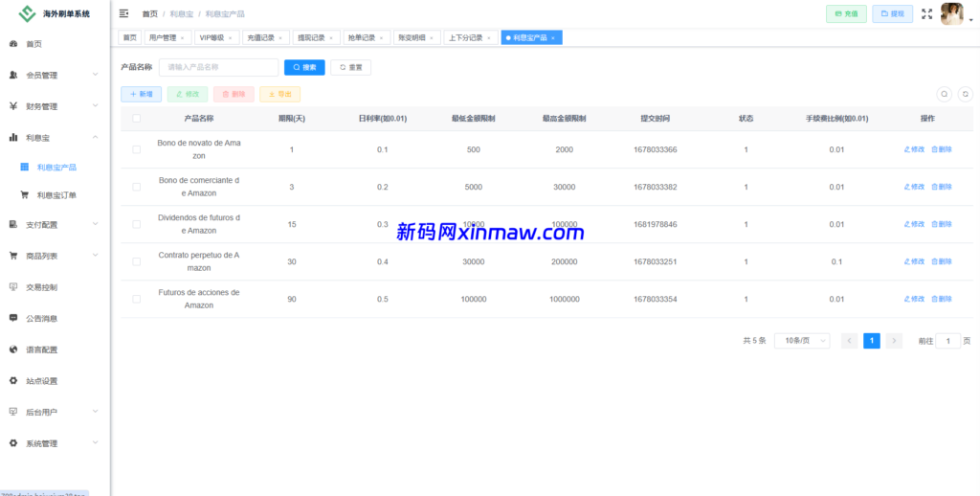980x496 pixels.
Task: Focus the 产品名称 search input
Action: tap(219, 67)
